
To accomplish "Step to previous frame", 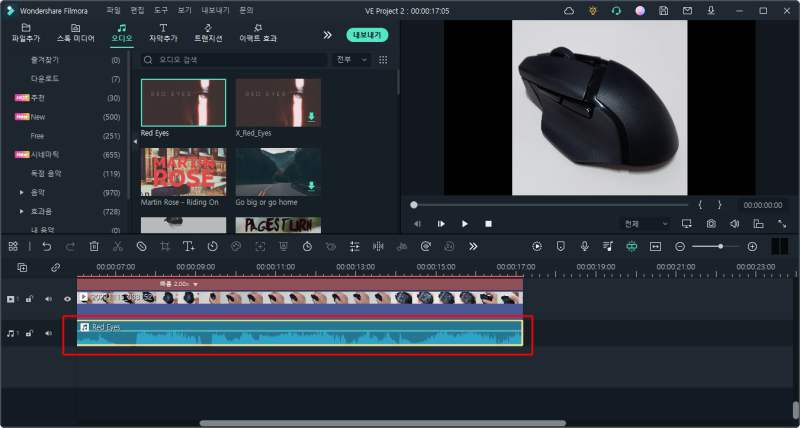I will 417,224.
